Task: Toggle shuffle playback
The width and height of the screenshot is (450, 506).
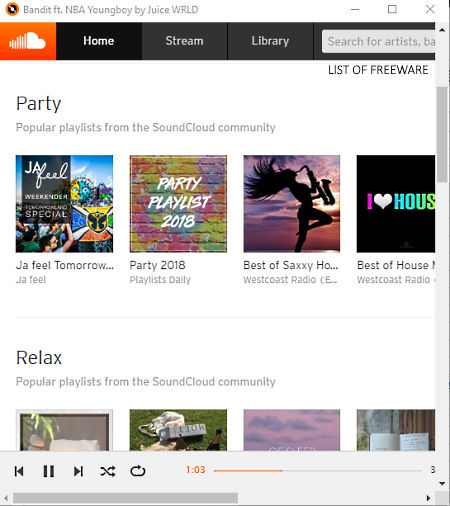Action: coord(108,471)
